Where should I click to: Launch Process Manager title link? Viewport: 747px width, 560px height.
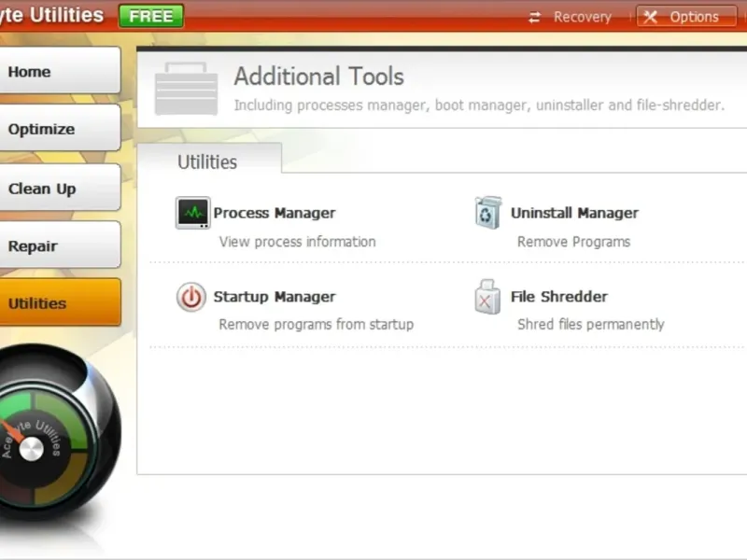(275, 213)
